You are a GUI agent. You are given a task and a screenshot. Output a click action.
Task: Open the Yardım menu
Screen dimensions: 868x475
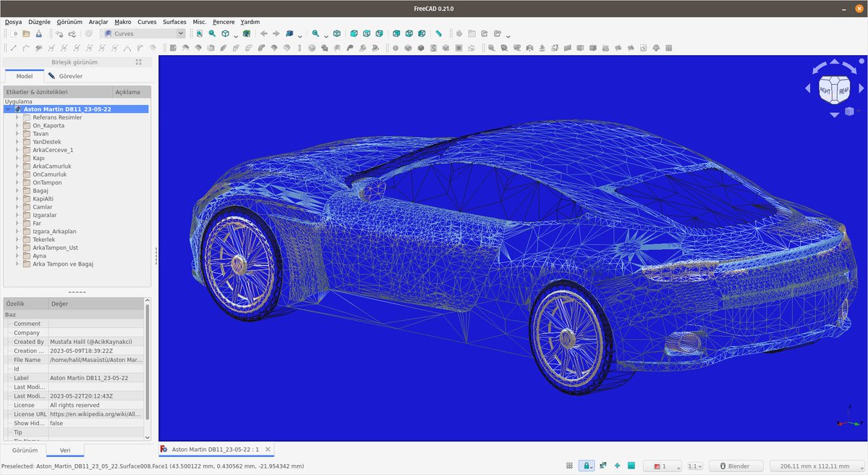click(x=250, y=22)
